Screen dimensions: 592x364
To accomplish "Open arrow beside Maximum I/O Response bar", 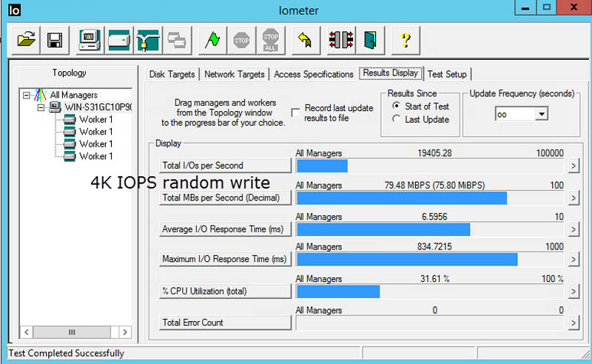I will (573, 259).
